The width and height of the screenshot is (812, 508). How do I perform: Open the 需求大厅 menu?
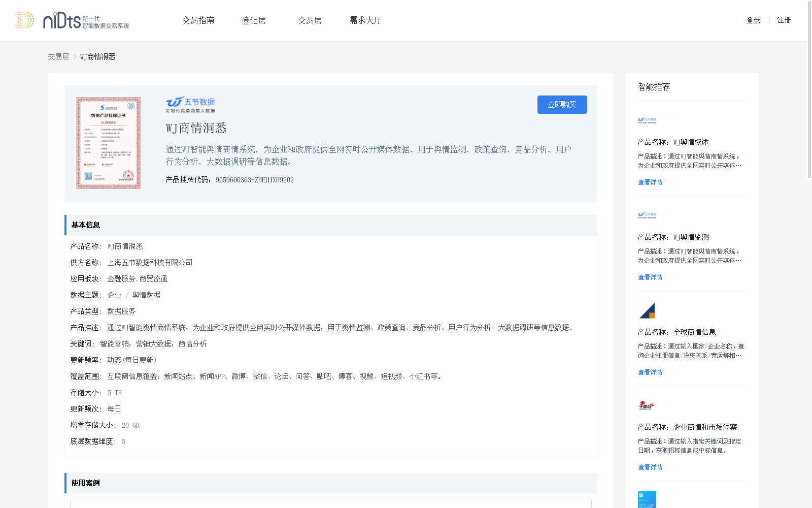365,20
